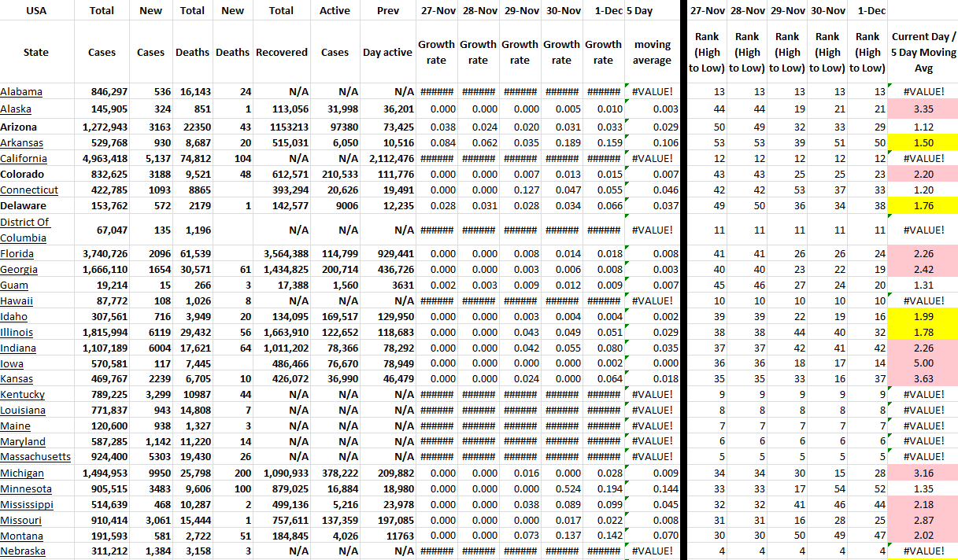
Task: Open the Massachusetts state link
Action: 35,457
